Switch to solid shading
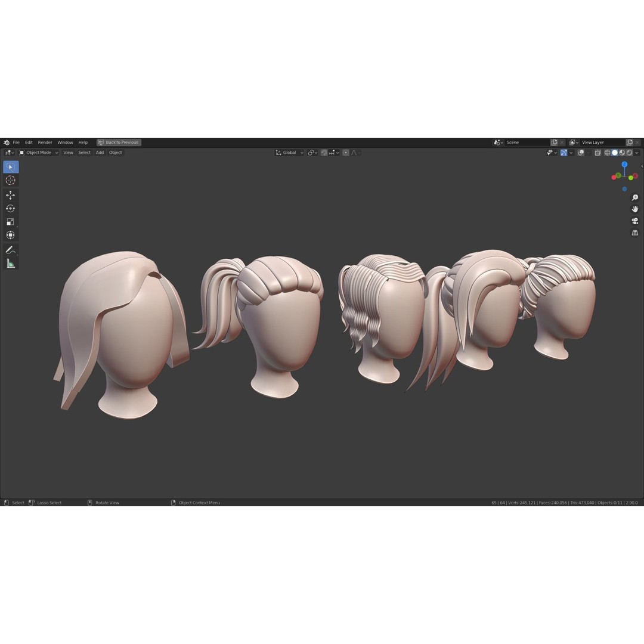The image size is (644, 644). (615, 153)
